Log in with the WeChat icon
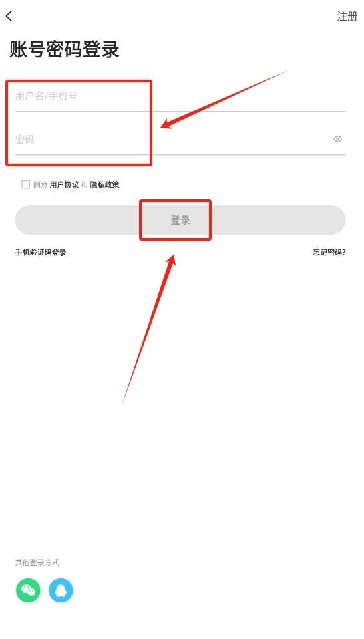The image size is (364, 639). [x=28, y=590]
